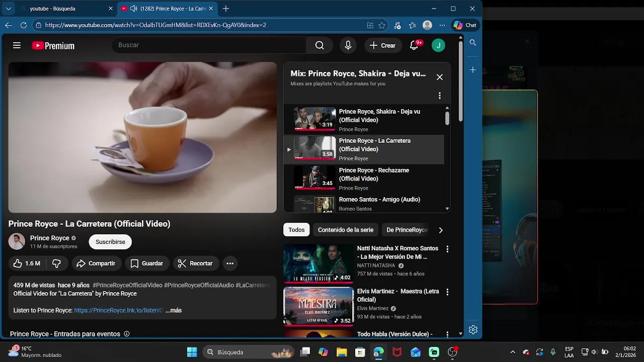
Task: Click #PrinceRoyceOfficialVideo hashtag
Action: pyautogui.click(x=127, y=285)
